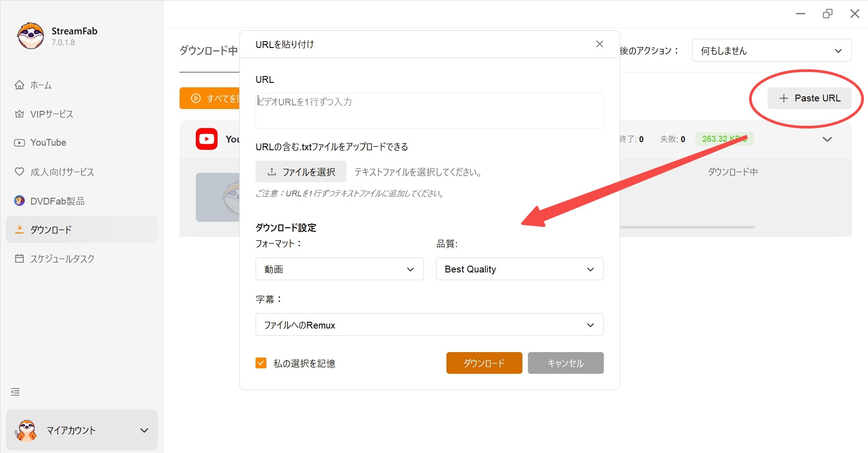Open スケジュールタスク calendar icon

(x=19, y=258)
